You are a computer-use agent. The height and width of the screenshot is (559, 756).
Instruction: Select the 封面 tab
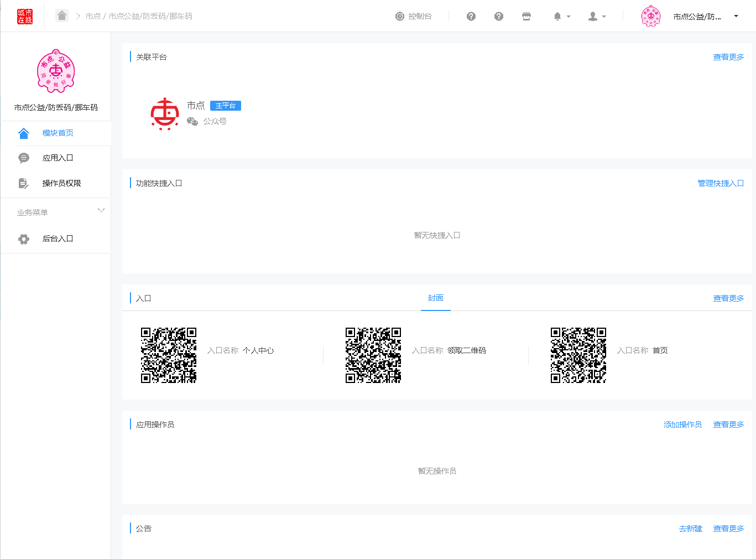(436, 298)
